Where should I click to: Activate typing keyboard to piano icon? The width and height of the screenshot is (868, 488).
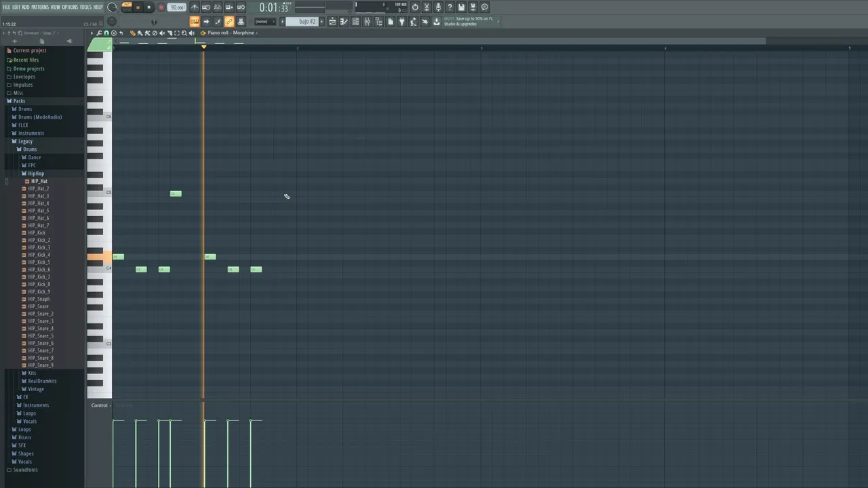pos(195,22)
